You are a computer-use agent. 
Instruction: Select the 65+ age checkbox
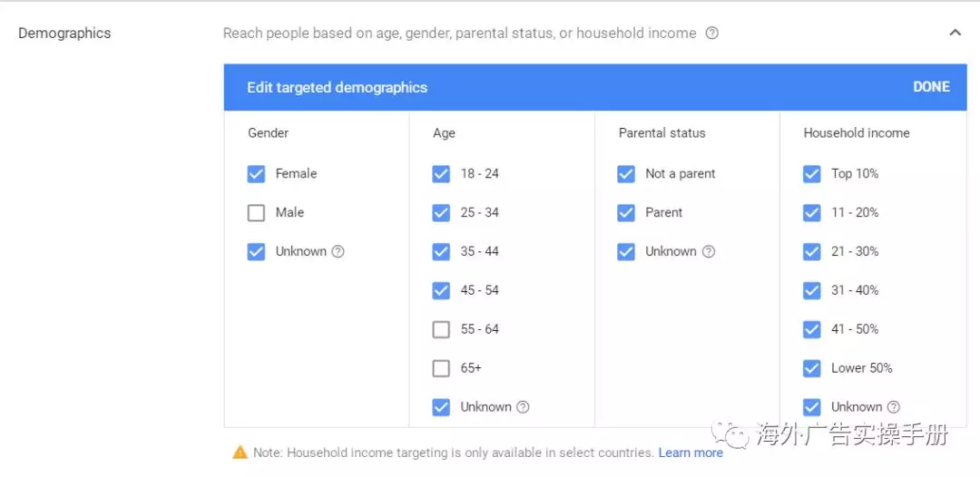(441, 368)
